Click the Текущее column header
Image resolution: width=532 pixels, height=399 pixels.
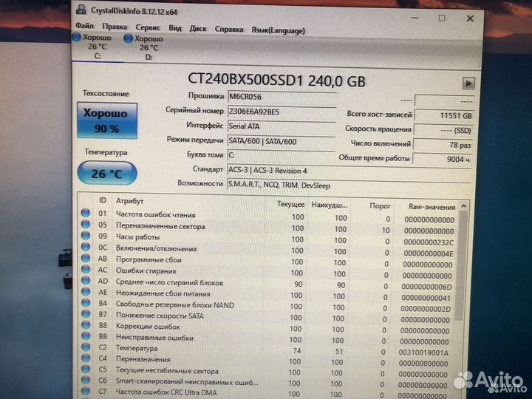coord(291,204)
